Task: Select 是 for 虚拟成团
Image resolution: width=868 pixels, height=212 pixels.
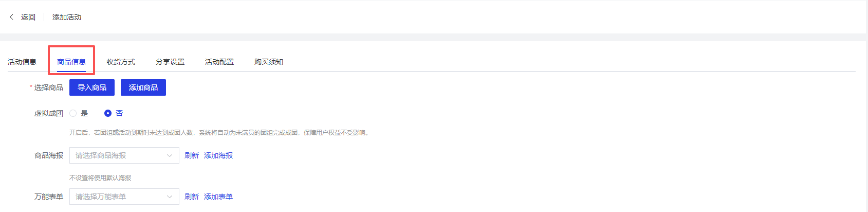Action: tap(73, 113)
